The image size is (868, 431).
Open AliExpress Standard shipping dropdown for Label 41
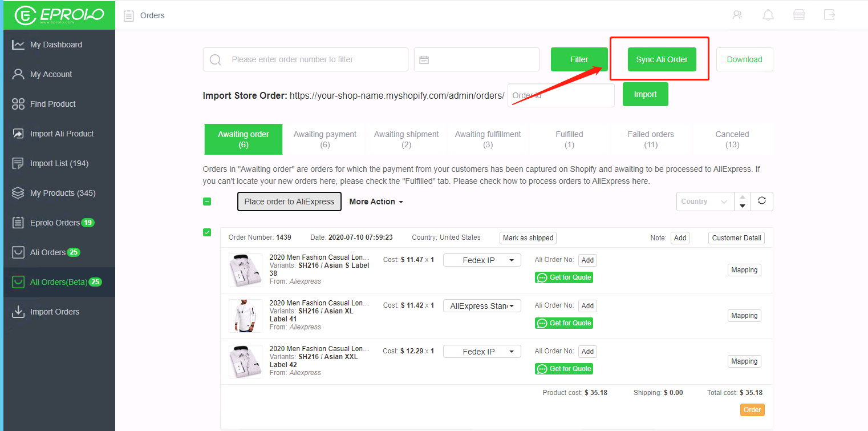point(482,306)
